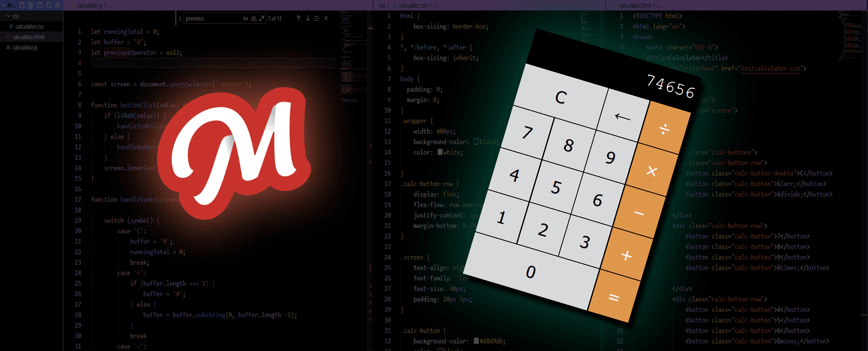Open the black color swatch in CSS

click(x=476, y=142)
